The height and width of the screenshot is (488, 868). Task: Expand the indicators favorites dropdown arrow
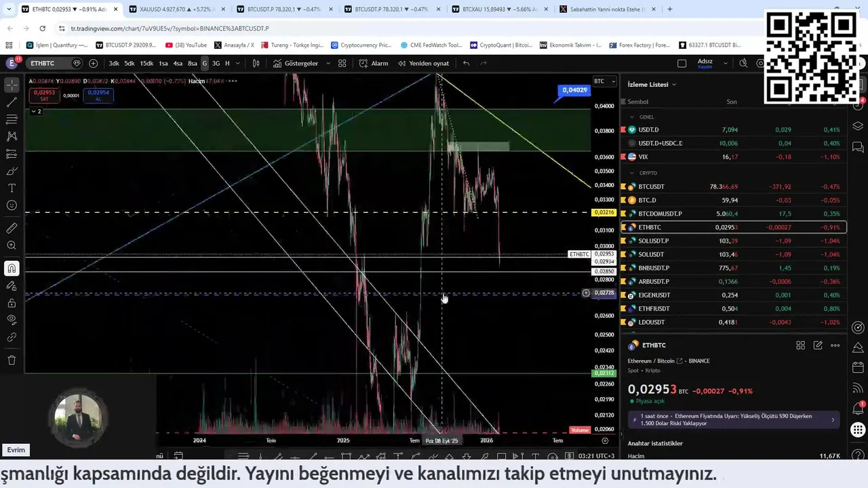[328, 63]
